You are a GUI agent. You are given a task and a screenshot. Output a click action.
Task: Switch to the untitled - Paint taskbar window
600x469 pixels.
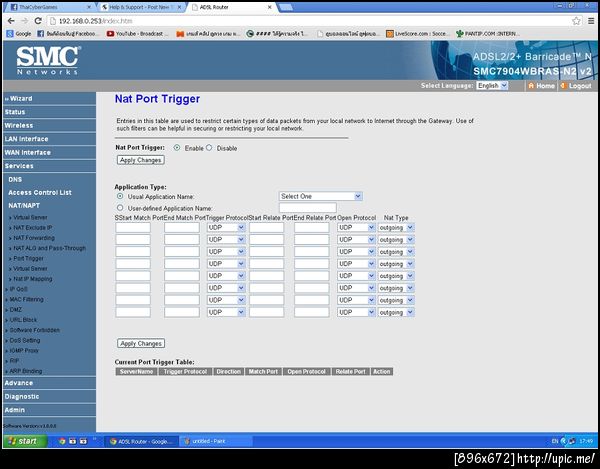(215, 441)
